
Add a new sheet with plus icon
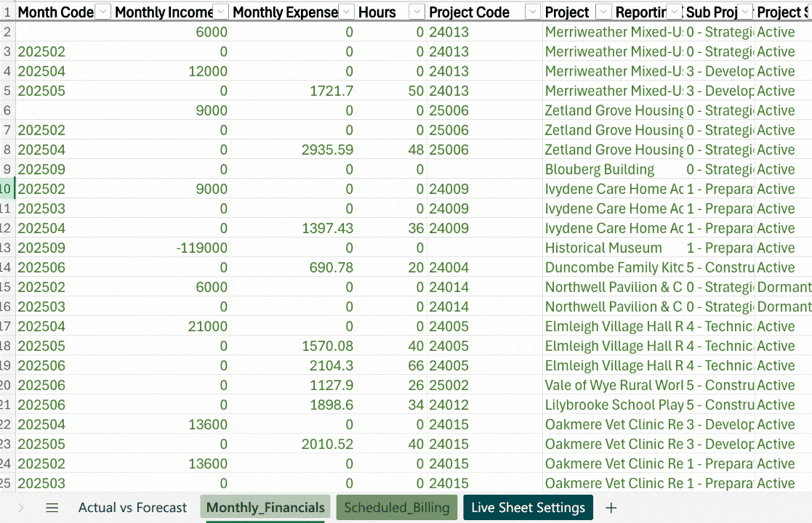click(611, 508)
